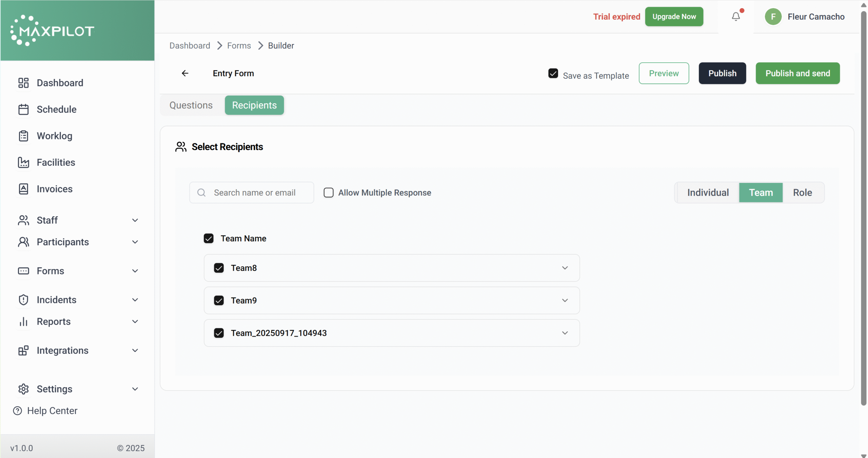Click the Help Center question icon
Viewport: 868px width, 458px height.
point(17,411)
